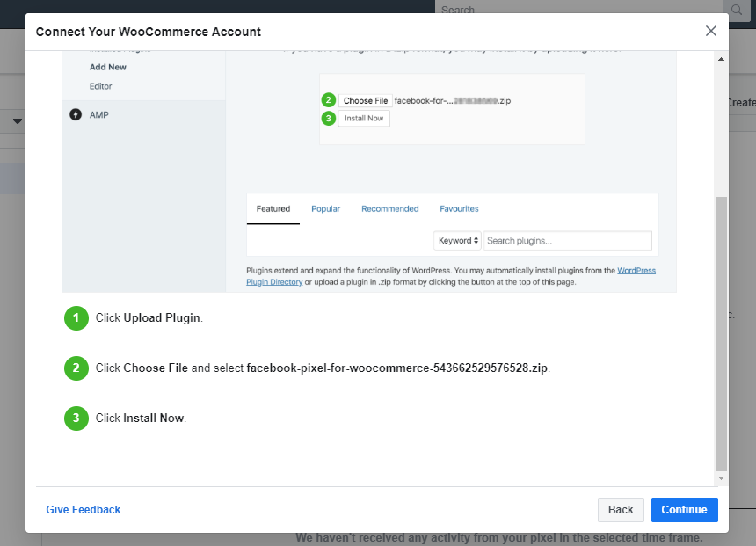Click the 'Click Install Now' instruction text
This screenshot has height=546, width=756.
[x=141, y=418]
